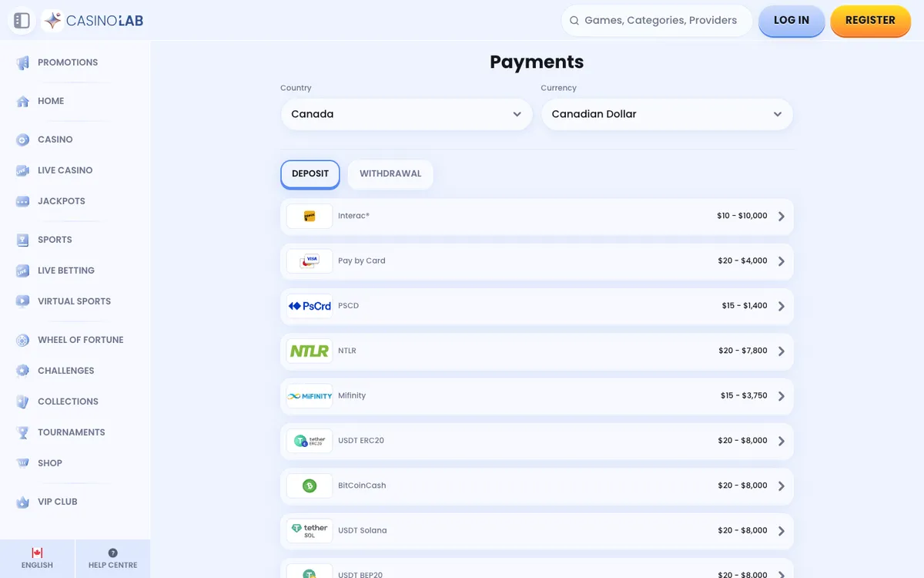Open Promotions in the sidebar
924x578 pixels.
pos(68,62)
